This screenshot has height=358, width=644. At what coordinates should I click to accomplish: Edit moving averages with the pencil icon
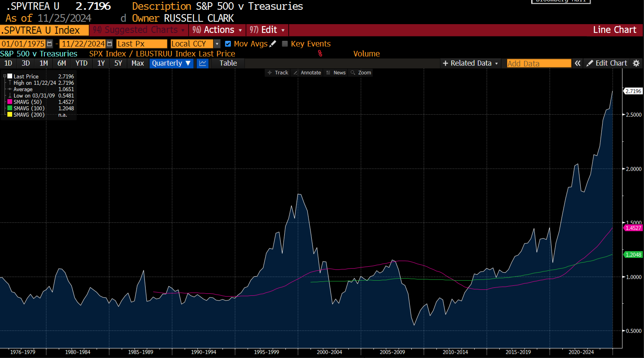click(x=273, y=44)
